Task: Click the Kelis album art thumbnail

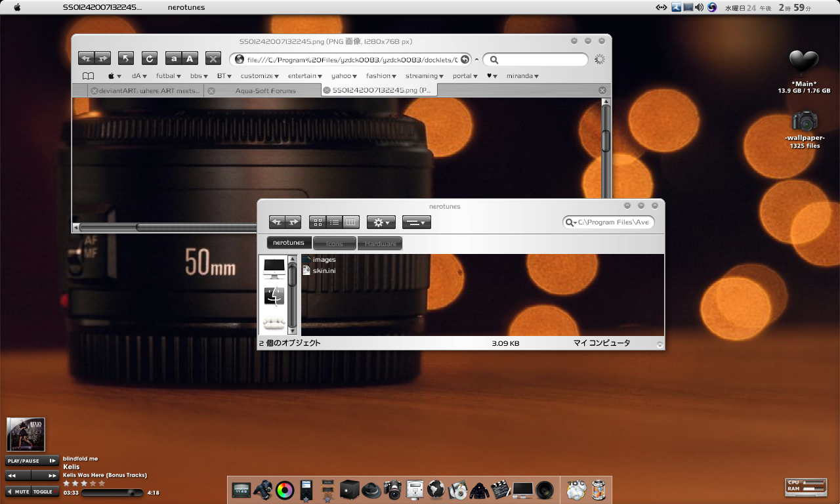Action: click(26, 434)
